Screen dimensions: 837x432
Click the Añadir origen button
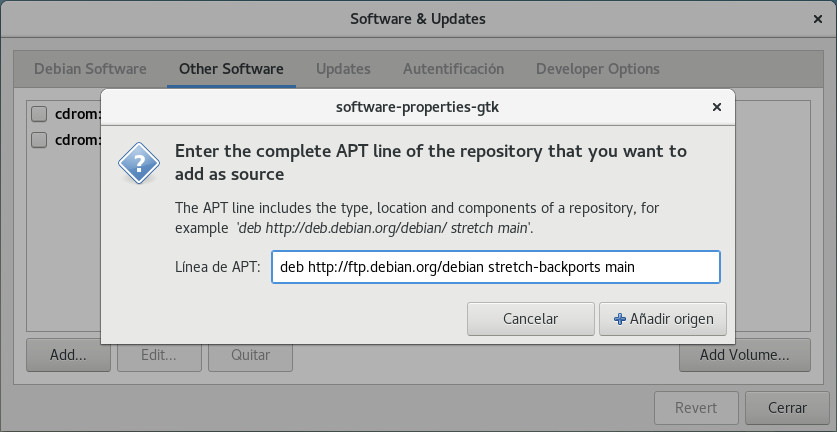tap(663, 319)
